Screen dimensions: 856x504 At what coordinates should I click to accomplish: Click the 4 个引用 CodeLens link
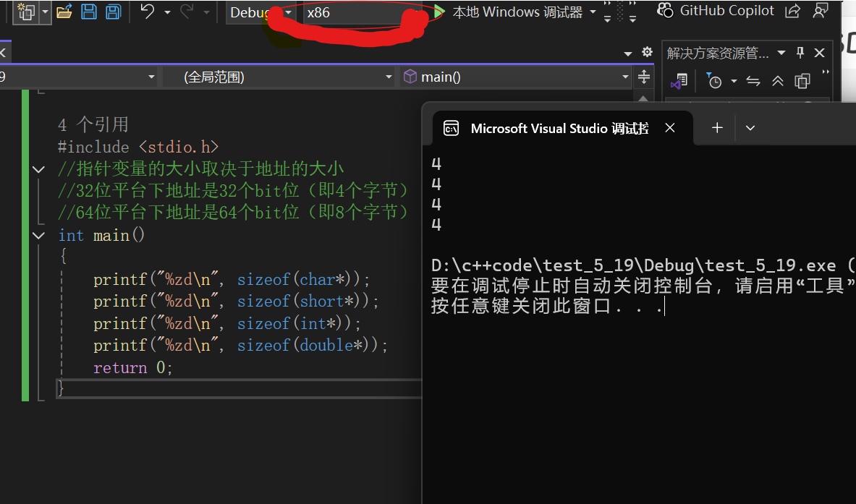point(93,124)
